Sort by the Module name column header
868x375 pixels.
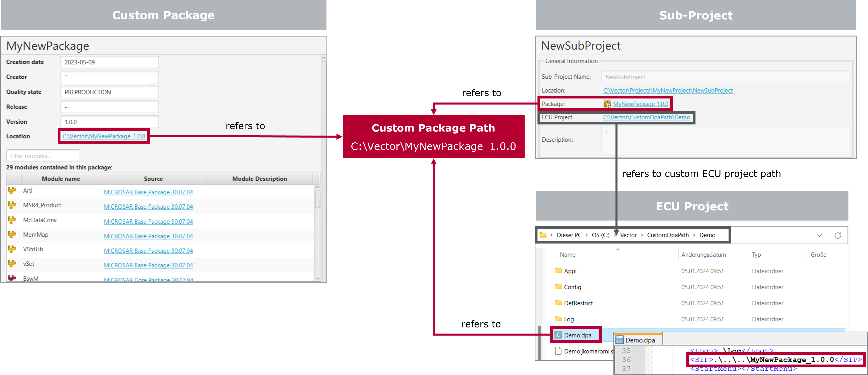[x=61, y=179]
